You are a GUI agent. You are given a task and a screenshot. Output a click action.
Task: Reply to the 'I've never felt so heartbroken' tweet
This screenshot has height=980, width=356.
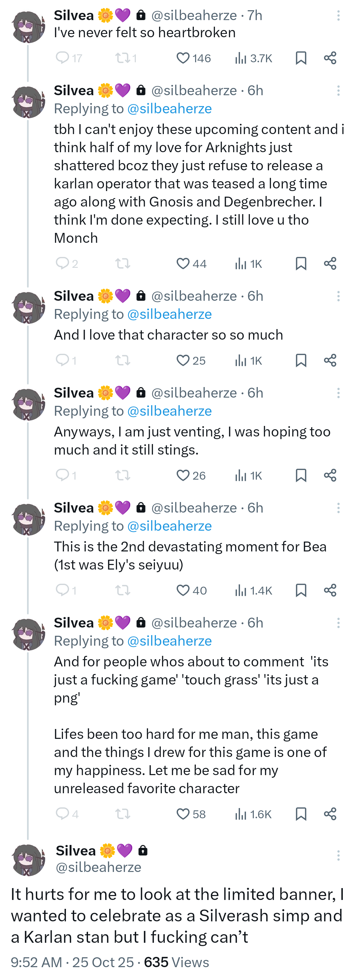tap(62, 58)
